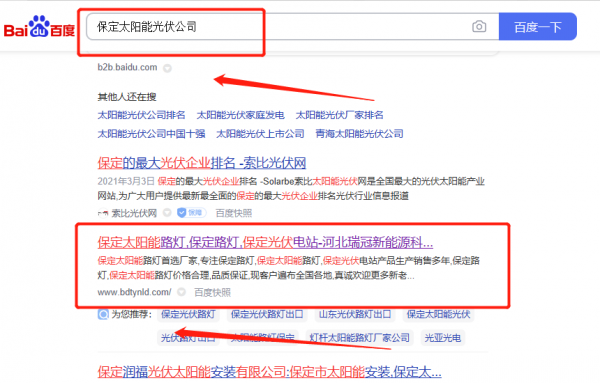Image resolution: width=600 pixels, height=383 pixels.
Task: Open the 保定的最大光伏企业排名 result link
Action: pyautogui.click(x=202, y=163)
